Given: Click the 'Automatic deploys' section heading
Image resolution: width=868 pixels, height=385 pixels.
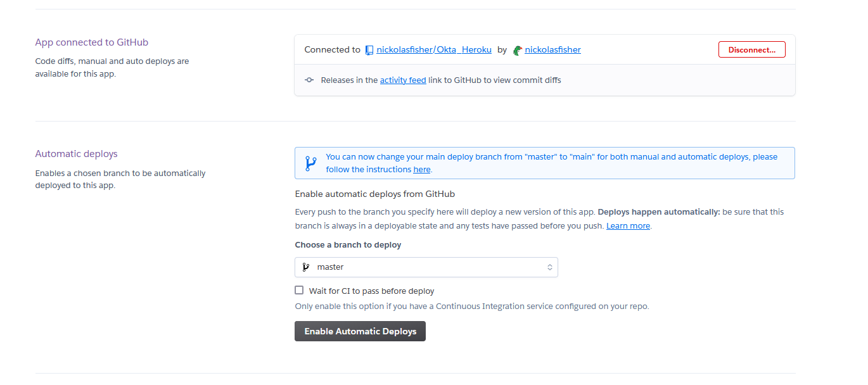Looking at the screenshot, I should [77, 154].
